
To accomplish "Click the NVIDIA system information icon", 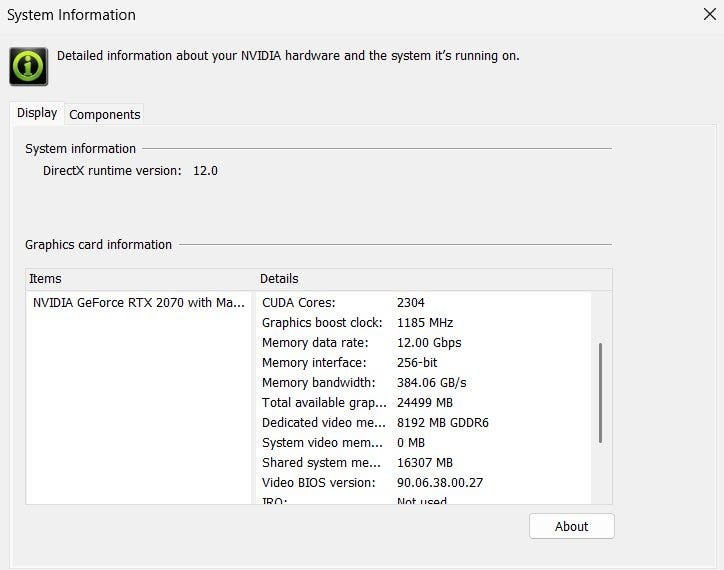I will [x=29, y=65].
